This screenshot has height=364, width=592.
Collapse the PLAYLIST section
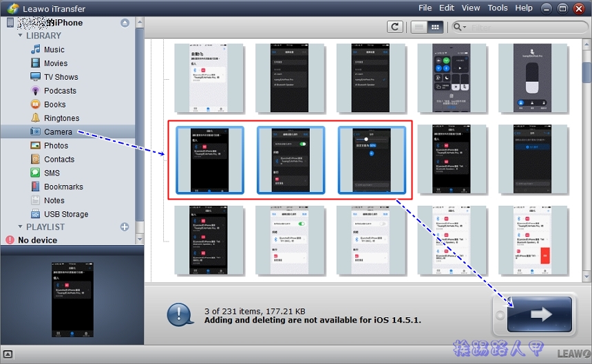(x=20, y=227)
